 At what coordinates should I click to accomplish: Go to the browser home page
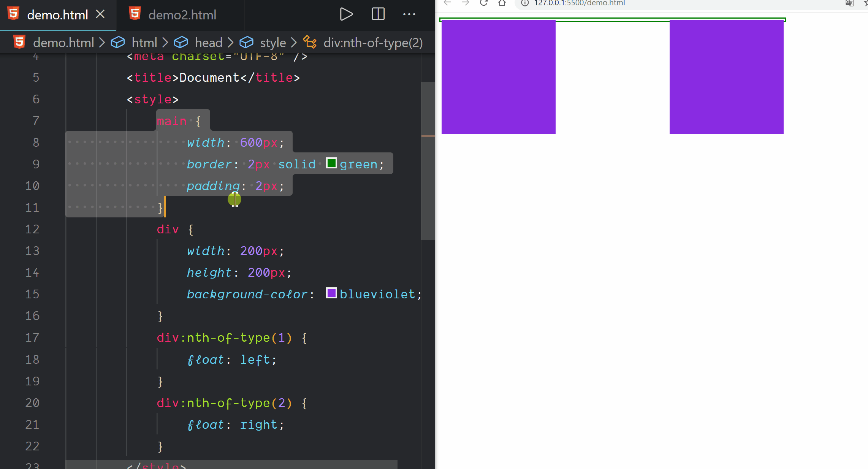(x=502, y=3)
